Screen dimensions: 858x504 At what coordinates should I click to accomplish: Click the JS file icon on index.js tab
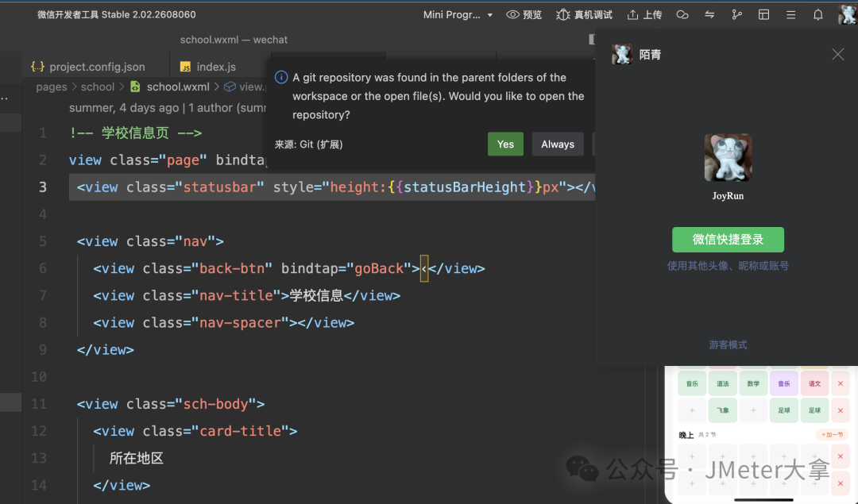click(185, 67)
